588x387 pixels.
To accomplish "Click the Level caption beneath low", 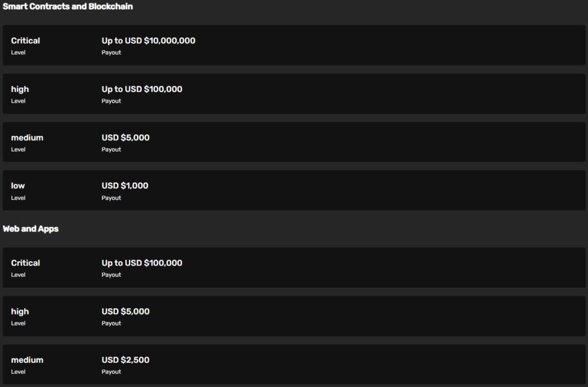I will 18,198.
